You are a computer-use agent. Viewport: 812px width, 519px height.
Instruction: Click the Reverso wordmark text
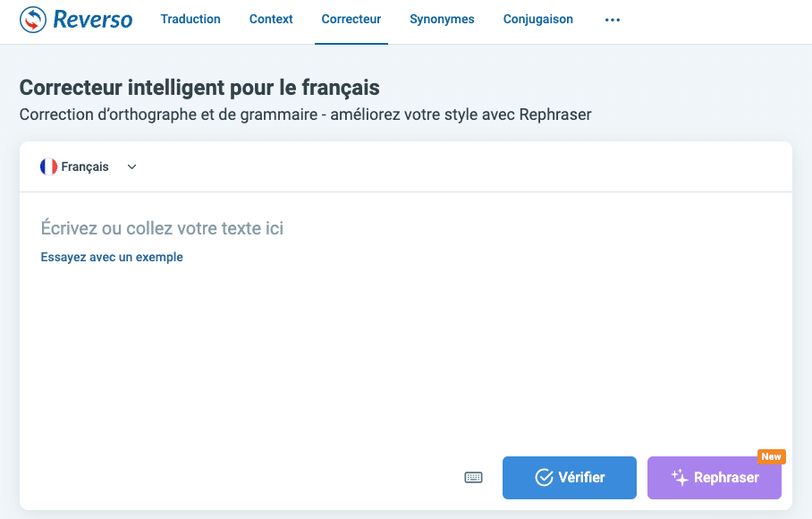92,20
